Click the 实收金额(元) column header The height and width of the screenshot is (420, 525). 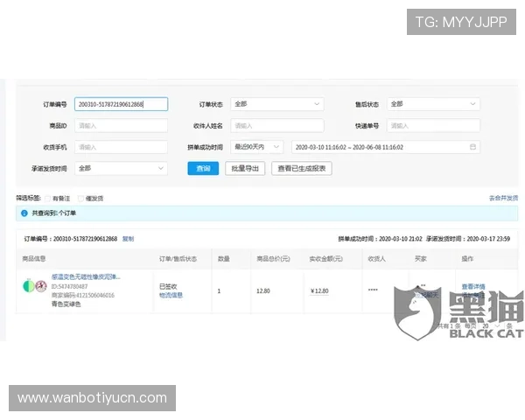(325, 259)
